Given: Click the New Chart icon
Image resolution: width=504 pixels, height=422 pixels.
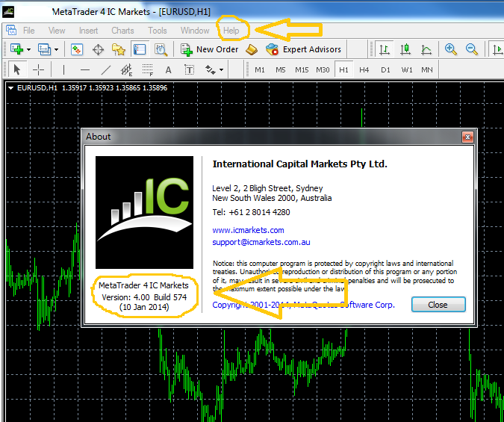Looking at the screenshot, I should tap(16, 49).
